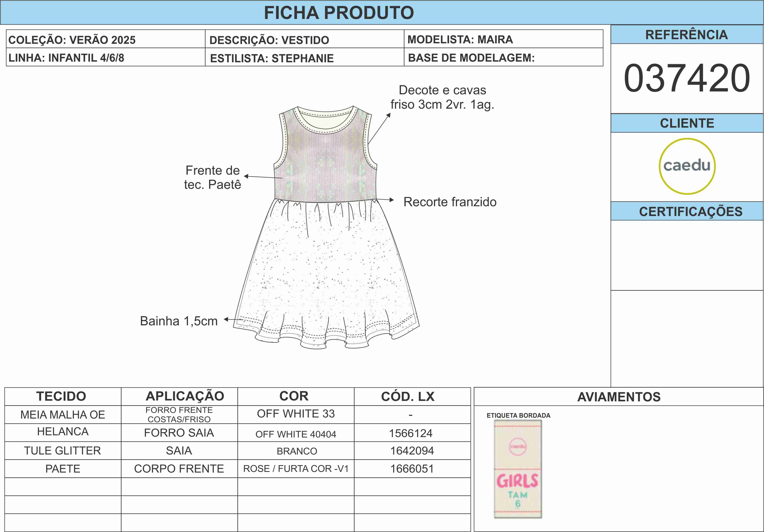764x532 pixels.
Task: Click the BASE DE MODELAGEM field
Action: [471, 58]
